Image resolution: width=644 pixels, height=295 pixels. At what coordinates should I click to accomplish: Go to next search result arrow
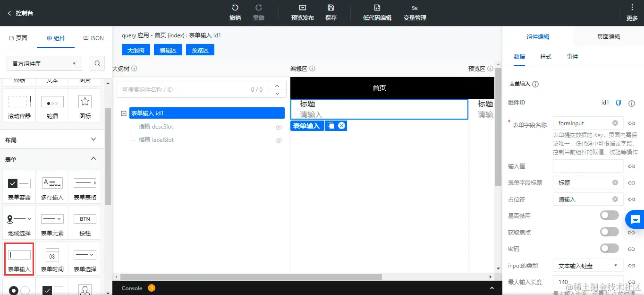pos(277,94)
